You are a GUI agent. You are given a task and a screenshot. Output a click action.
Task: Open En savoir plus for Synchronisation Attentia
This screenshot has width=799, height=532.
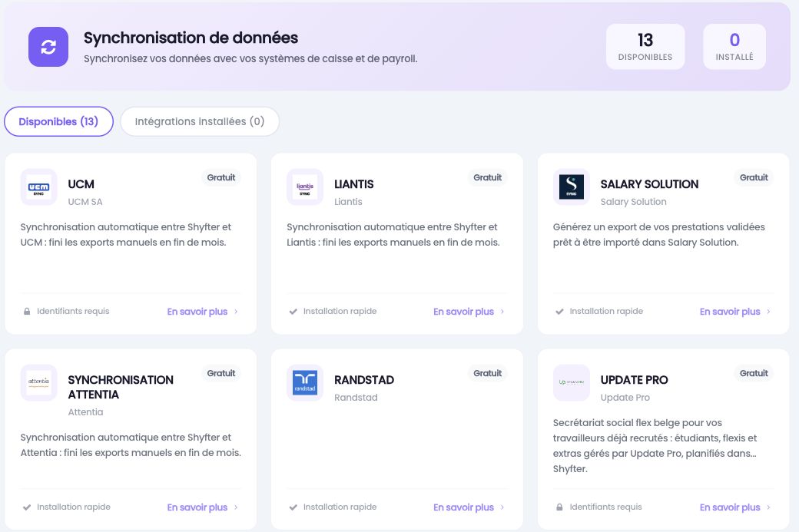pyautogui.click(x=197, y=507)
